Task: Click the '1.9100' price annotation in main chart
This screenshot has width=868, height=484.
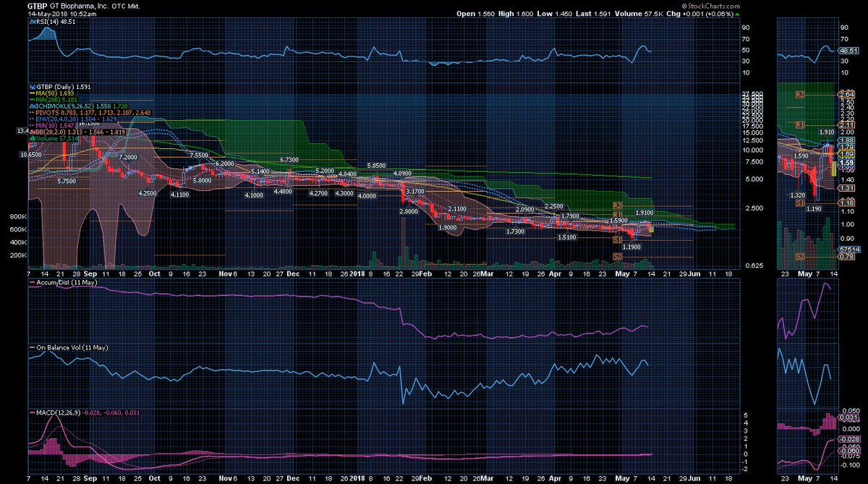Action: coord(644,213)
